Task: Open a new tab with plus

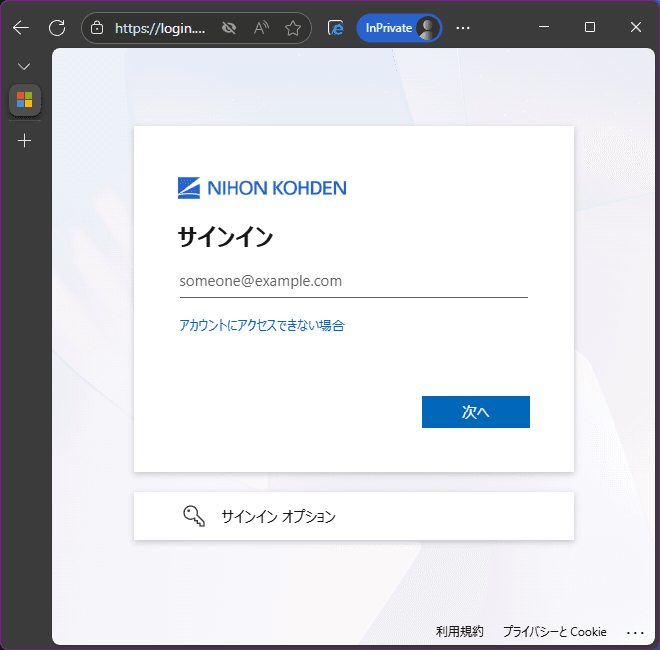Action: [x=24, y=140]
